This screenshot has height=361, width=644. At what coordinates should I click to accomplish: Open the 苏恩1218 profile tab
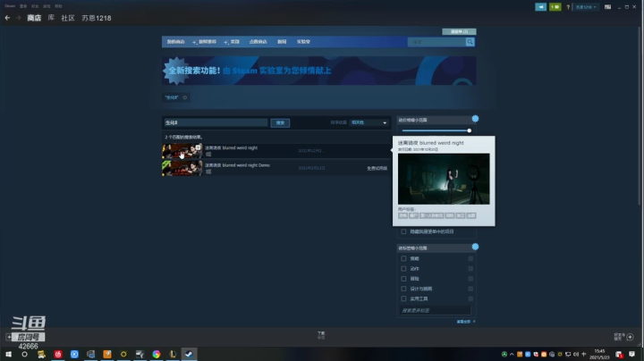click(97, 18)
